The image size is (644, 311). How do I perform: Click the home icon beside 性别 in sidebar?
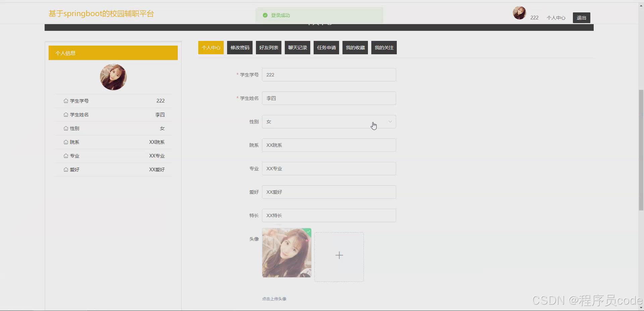[x=66, y=128]
